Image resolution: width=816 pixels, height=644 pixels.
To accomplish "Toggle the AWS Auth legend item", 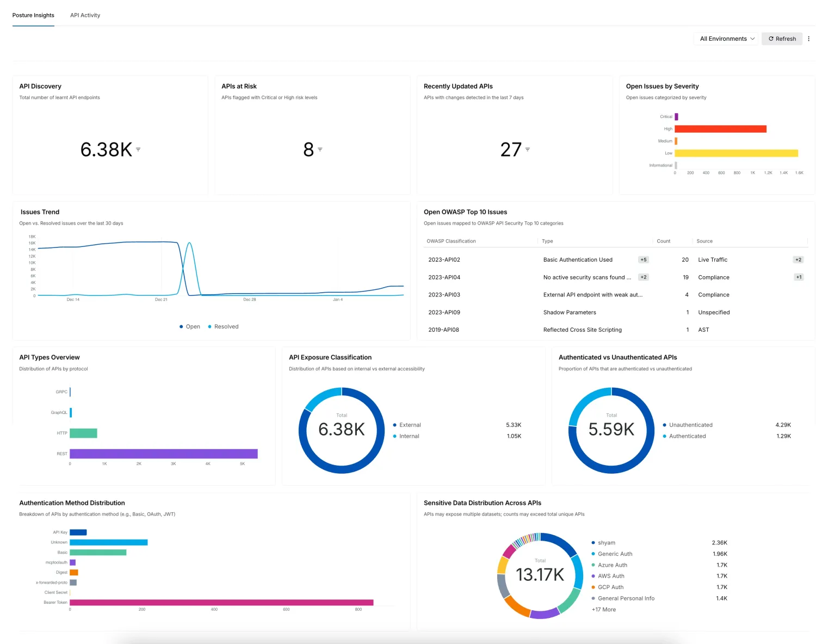I will click(608, 576).
